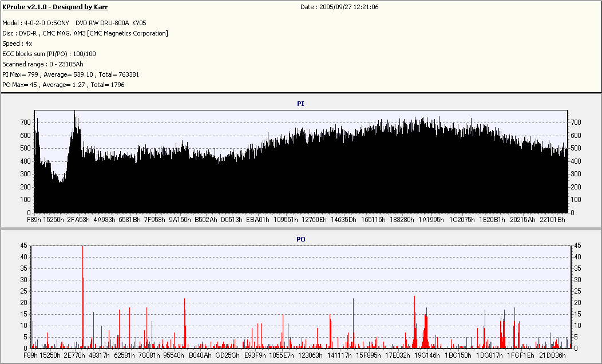602x364 pixels.
Task: Click the PO chart title
Action: tap(300, 239)
